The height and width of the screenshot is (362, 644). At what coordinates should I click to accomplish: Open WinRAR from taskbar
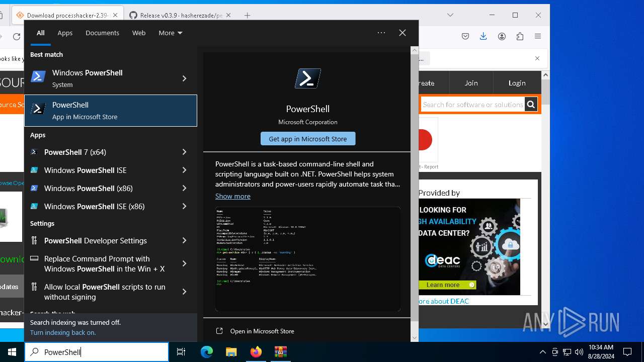tap(280, 352)
